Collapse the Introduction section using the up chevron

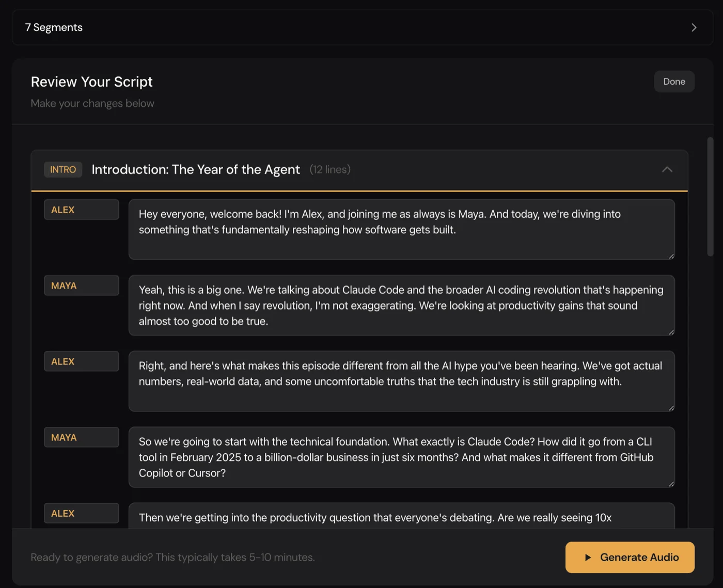tap(667, 169)
